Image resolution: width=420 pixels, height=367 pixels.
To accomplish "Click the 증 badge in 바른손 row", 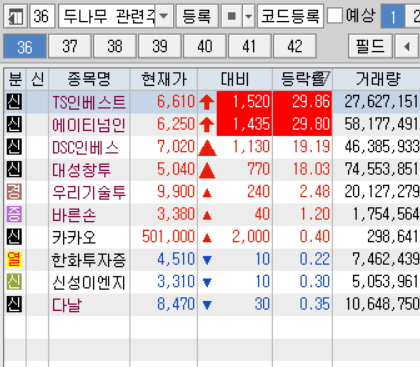I will click(x=14, y=214).
